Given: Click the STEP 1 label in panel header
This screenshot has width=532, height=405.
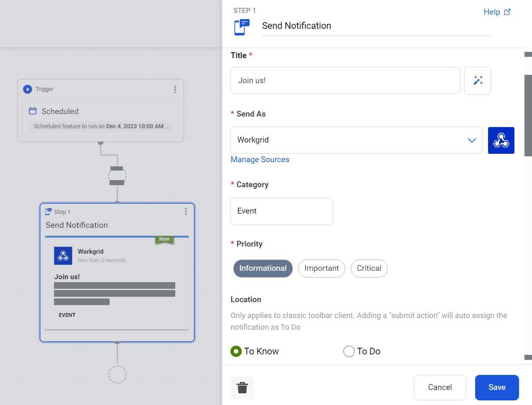Looking at the screenshot, I should pos(245,10).
